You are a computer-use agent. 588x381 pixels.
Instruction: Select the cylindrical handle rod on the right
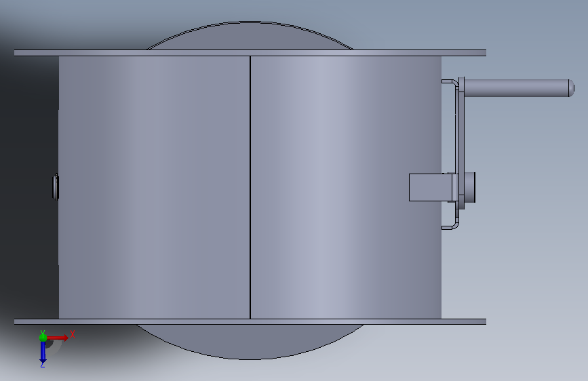519,88
